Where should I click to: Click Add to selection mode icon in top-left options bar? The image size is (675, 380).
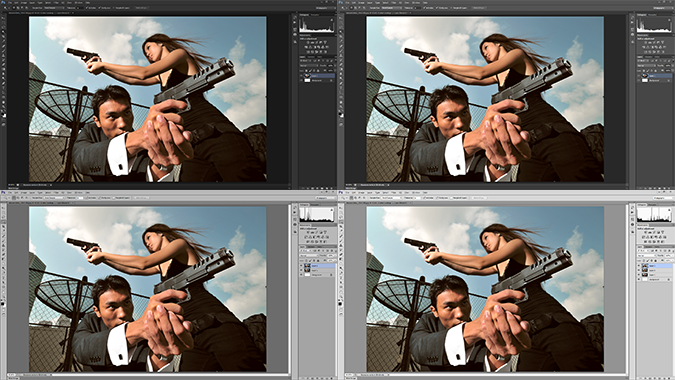coord(18,8)
